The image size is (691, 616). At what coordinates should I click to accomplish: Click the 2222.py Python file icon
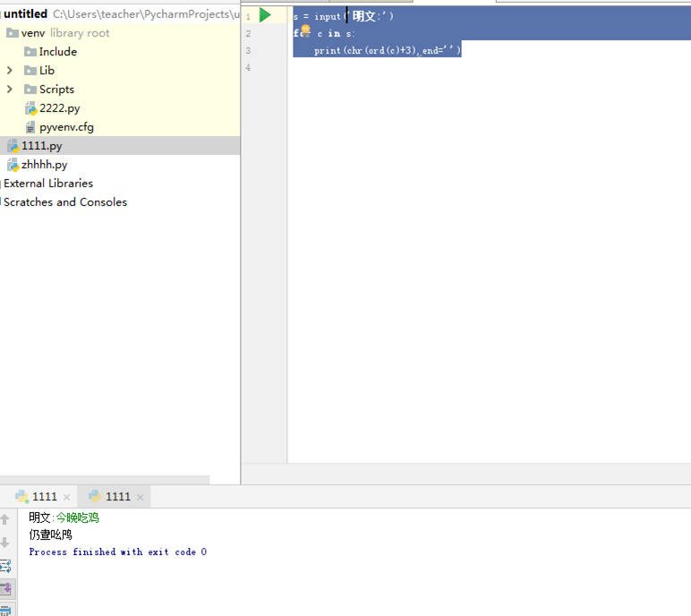30,108
